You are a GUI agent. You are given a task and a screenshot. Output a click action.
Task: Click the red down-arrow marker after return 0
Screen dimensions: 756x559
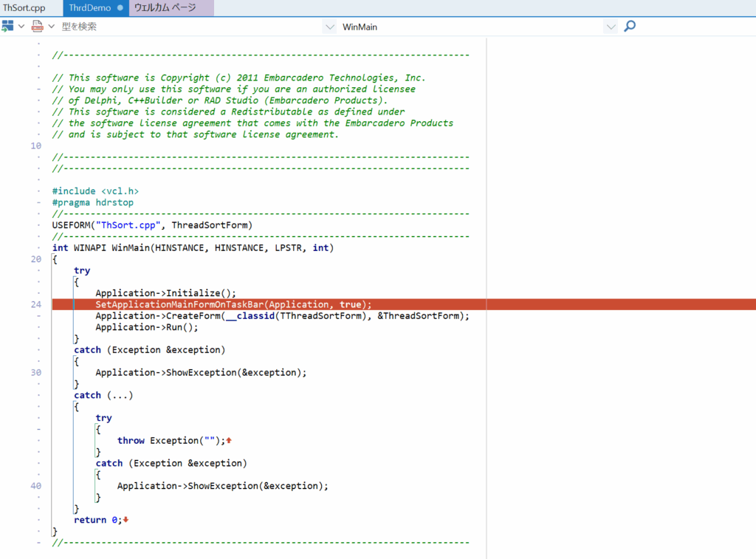[126, 520]
